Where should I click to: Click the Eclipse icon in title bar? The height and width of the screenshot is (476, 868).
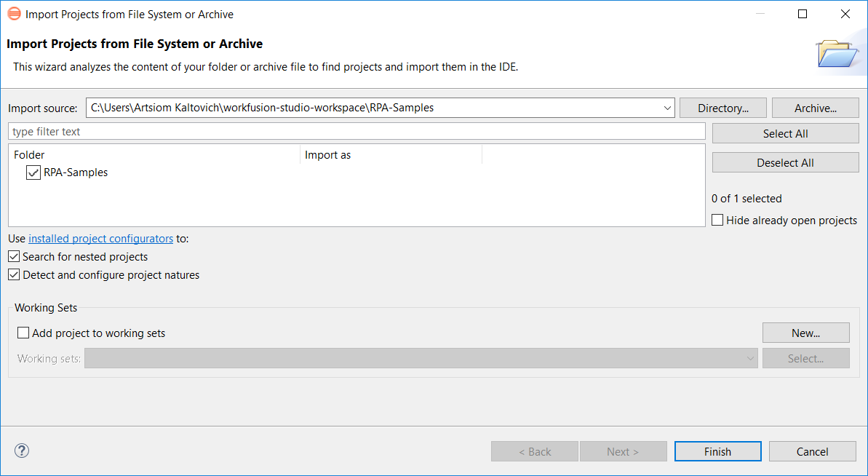15,15
